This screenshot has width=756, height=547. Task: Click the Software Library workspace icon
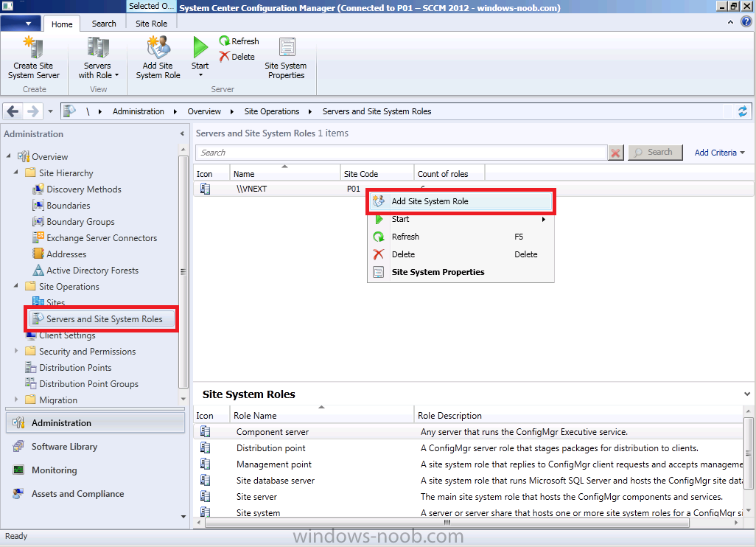coord(18,446)
